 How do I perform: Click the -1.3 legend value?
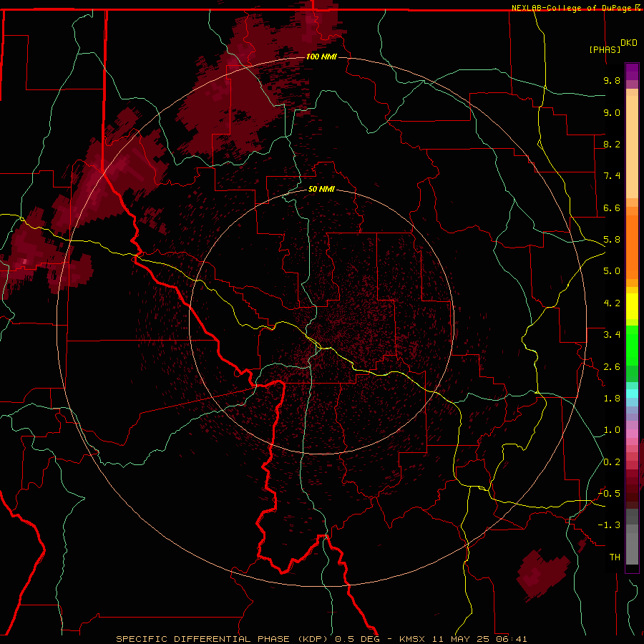(609, 525)
